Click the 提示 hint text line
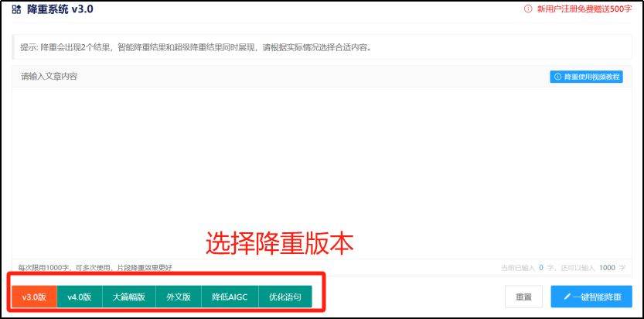 [x=196, y=47]
